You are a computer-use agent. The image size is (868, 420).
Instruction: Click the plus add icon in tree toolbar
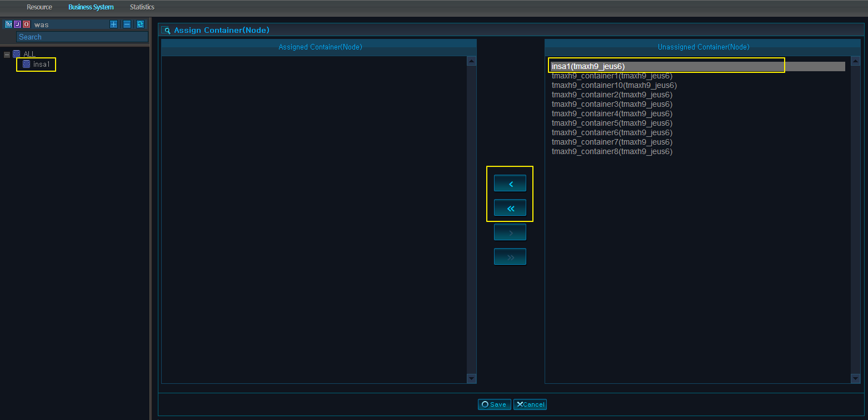[113, 24]
